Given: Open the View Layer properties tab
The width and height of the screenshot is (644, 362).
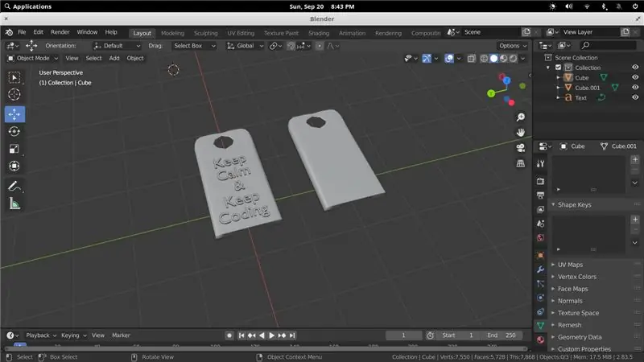Looking at the screenshot, I should [540, 210].
